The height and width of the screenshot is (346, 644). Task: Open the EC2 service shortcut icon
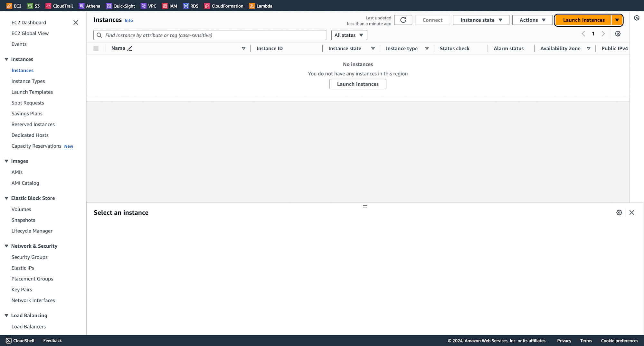coord(9,6)
